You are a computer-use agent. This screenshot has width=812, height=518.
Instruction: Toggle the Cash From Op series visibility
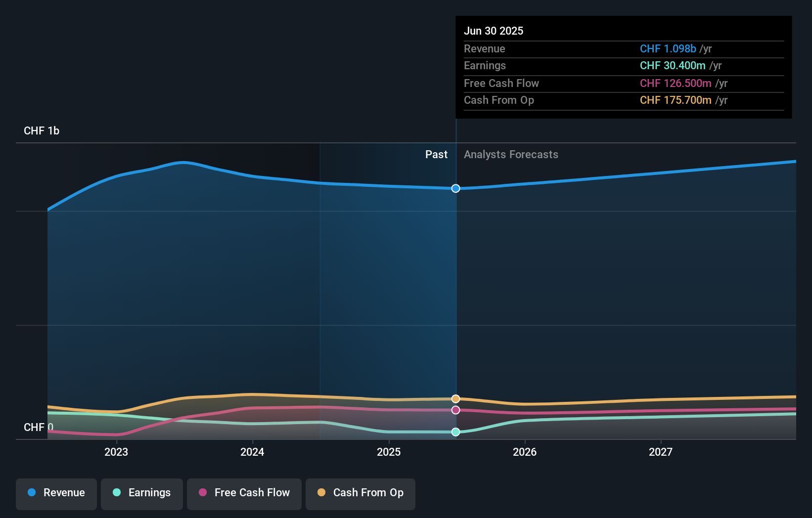(x=360, y=493)
